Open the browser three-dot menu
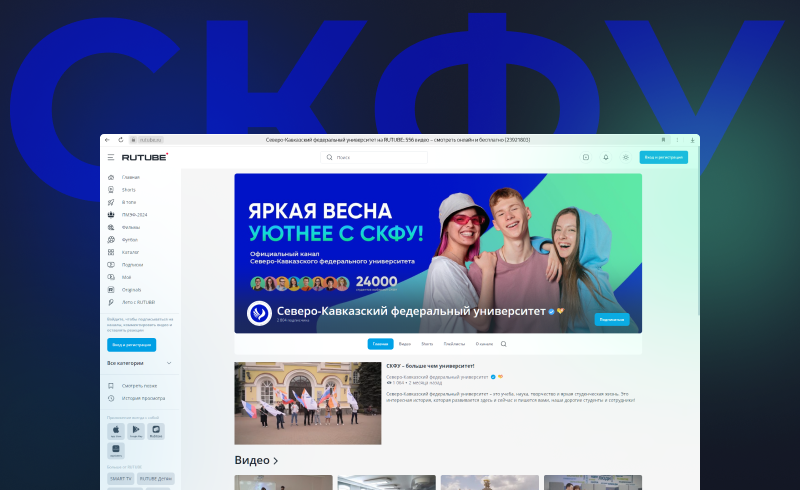 tap(678, 140)
